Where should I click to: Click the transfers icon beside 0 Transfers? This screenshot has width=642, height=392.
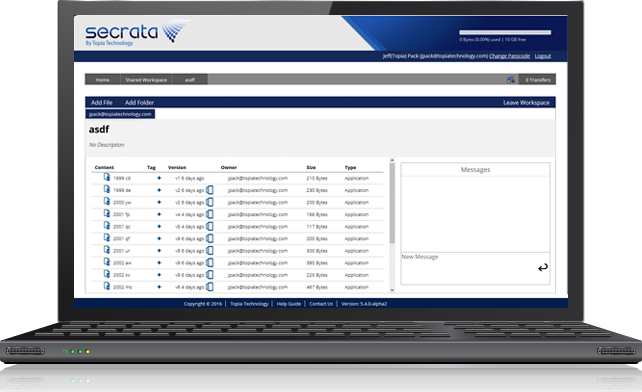[511, 79]
